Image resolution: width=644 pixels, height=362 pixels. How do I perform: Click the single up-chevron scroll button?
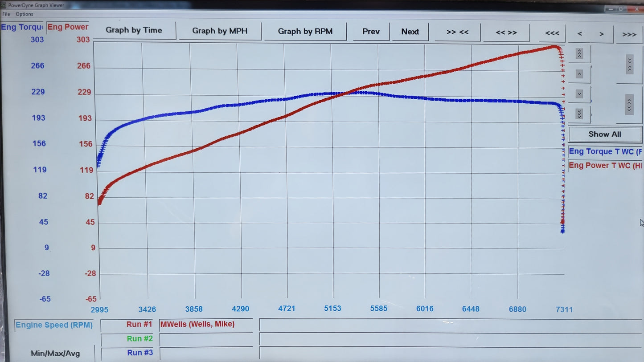(x=579, y=74)
